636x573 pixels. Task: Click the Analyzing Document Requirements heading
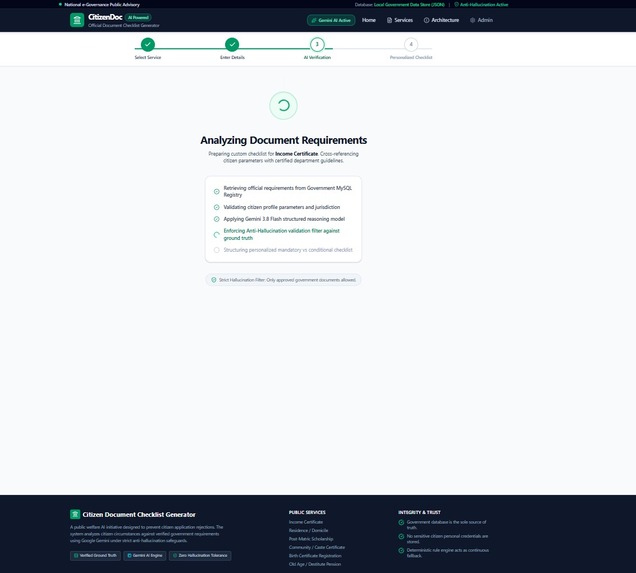[284, 140]
